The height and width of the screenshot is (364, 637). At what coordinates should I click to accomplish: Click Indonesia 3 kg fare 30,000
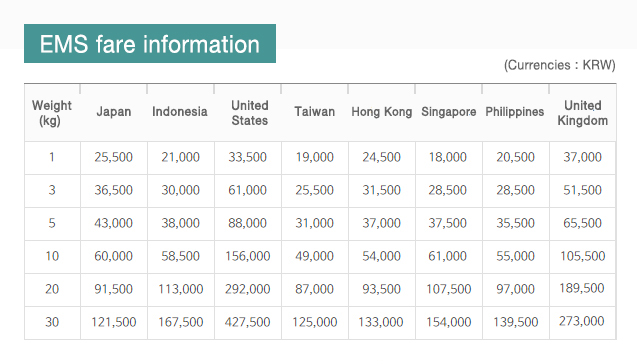180,190
